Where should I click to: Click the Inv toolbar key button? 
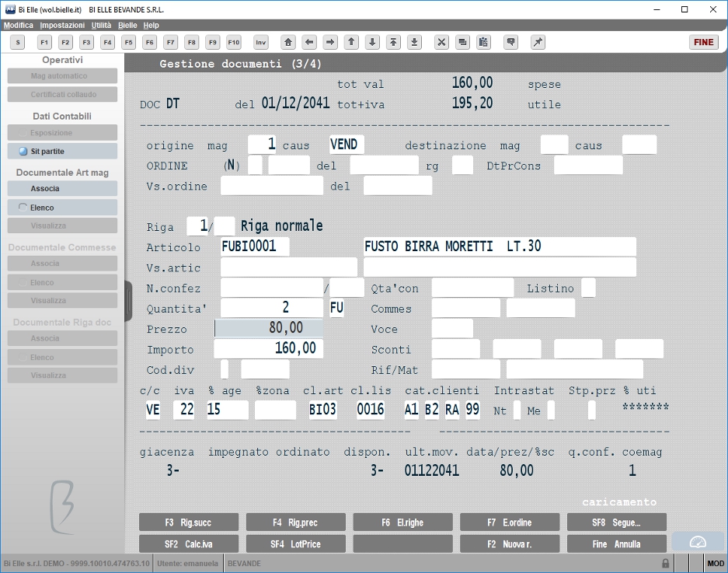(x=261, y=42)
